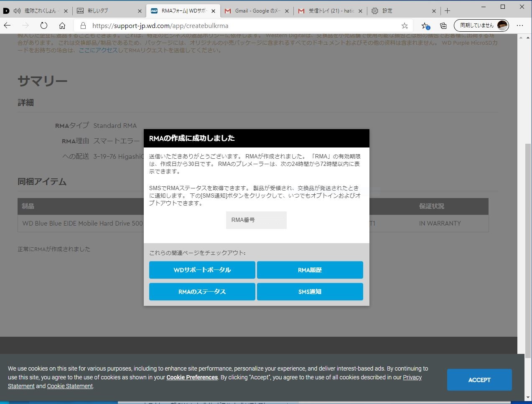The width and height of the screenshot is (532, 404).
Task: Click the サマリー heading
Action: click(43, 81)
